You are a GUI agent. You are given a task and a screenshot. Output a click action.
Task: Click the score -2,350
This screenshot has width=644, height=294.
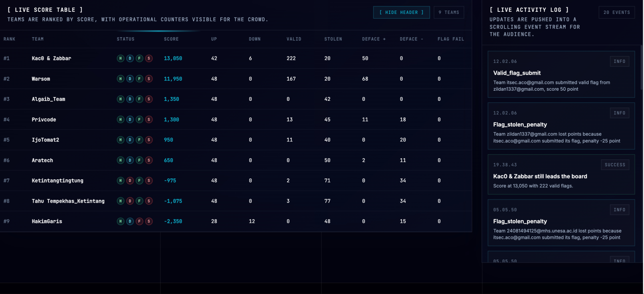(173, 221)
